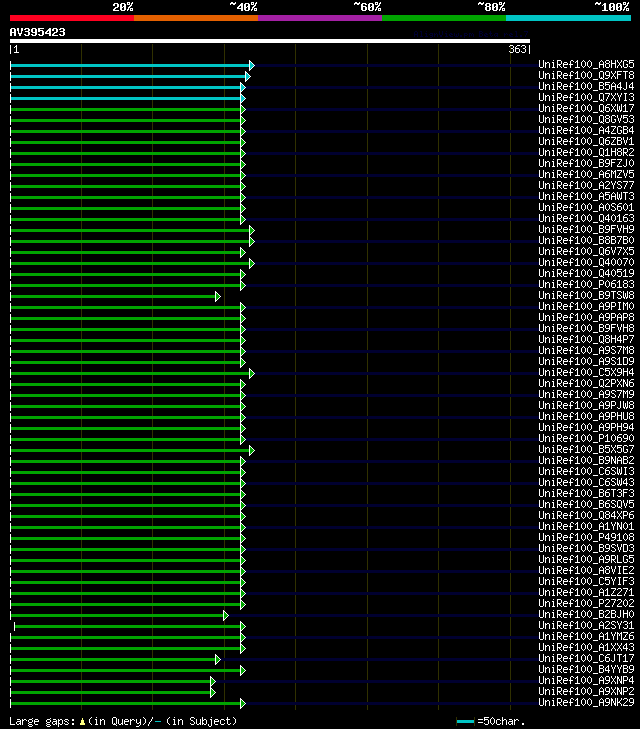The width and height of the screenshot is (640, 729).
Task: Click the orange ~40% identity legend segment
Action: 196,18
